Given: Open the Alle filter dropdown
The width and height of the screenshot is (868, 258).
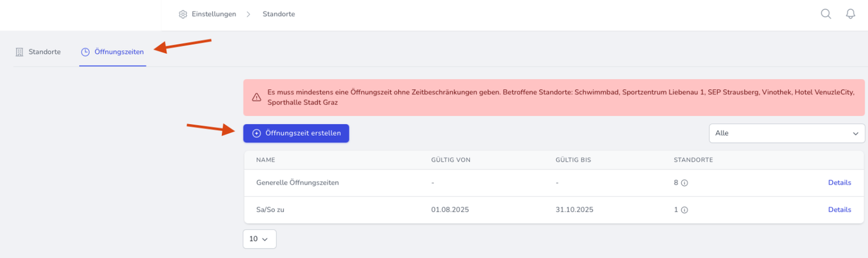Looking at the screenshot, I should click(786, 133).
